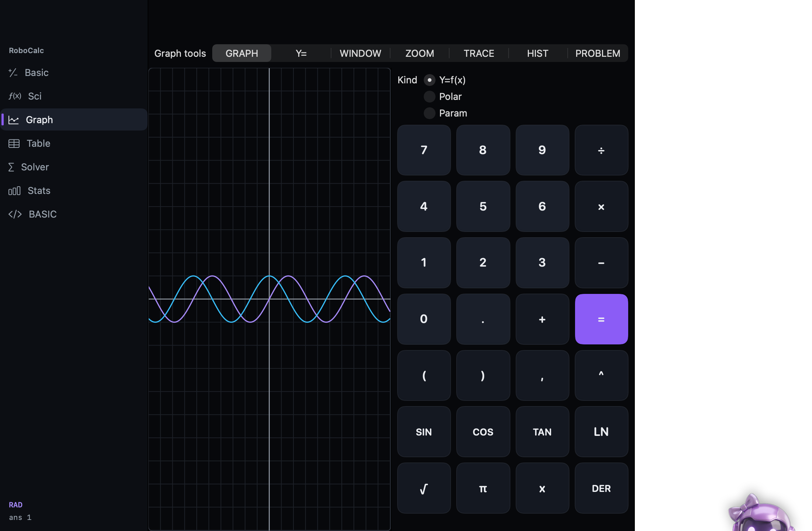This screenshot has height=531, width=812.
Task: Tap the comma key
Action: tap(542, 375)
